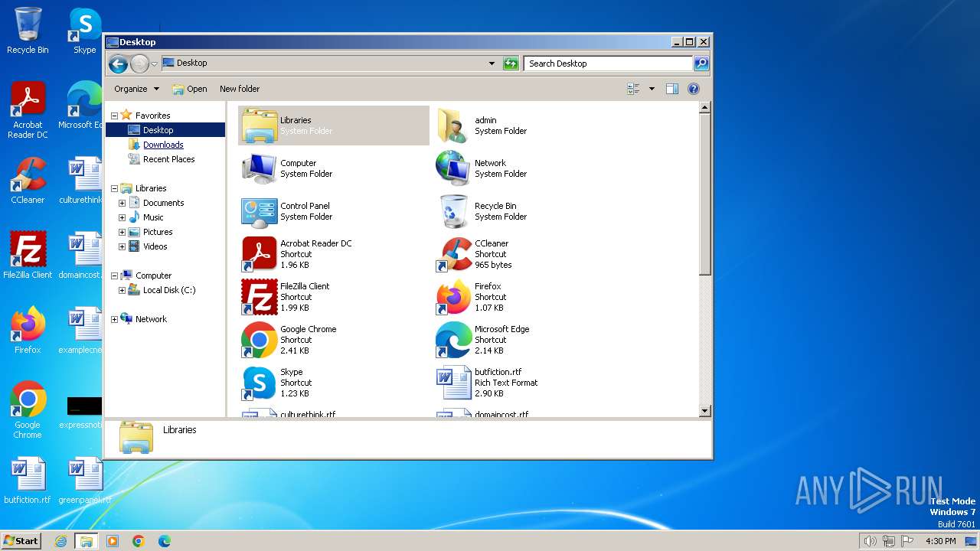
Task: Launch Chrome from taskbar
Action: (139, 541)
